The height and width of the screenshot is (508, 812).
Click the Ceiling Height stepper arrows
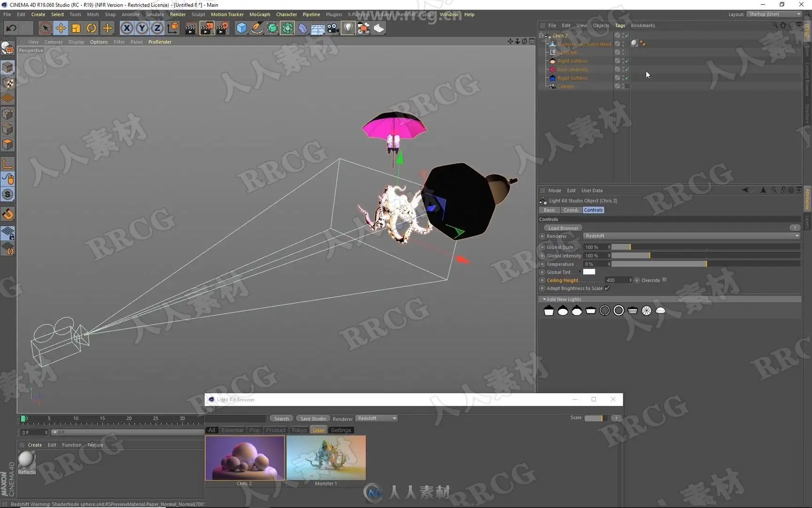(x=631, y=280)
